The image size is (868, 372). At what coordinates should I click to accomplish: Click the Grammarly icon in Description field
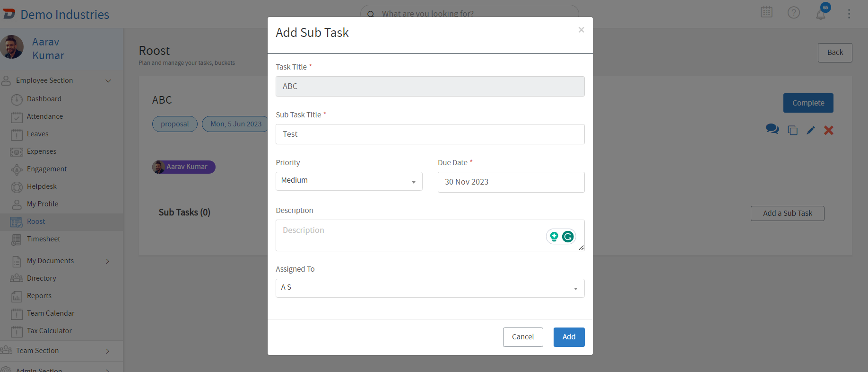(x=568, y=236)
